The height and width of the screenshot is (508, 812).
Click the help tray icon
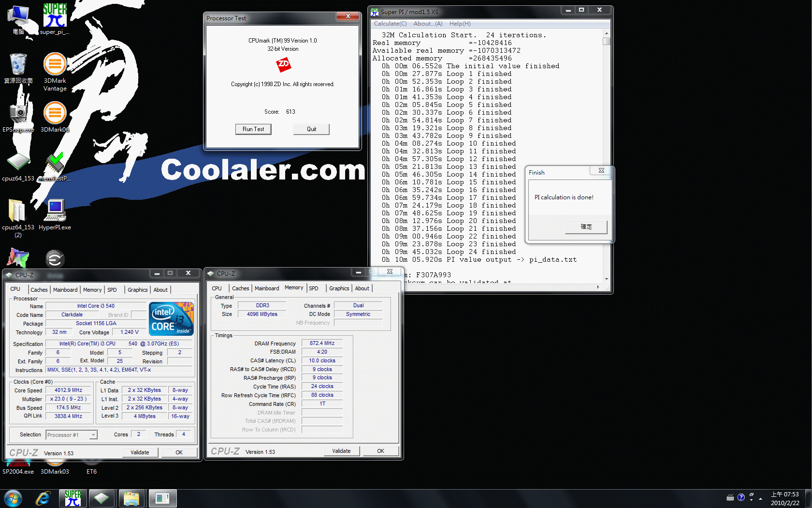pyautogui.click(x=741, y=497)
